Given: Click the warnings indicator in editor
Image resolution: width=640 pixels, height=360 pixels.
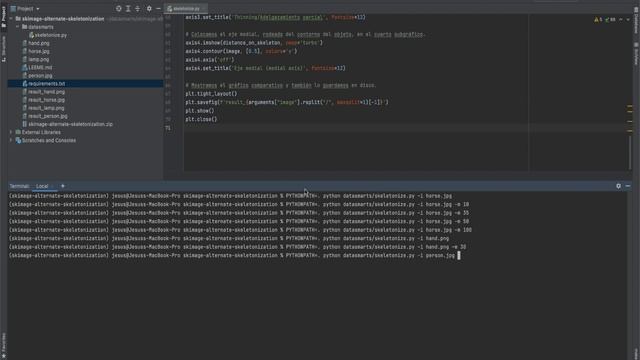Looking at the screenshot, I should [x=598, y=20].
